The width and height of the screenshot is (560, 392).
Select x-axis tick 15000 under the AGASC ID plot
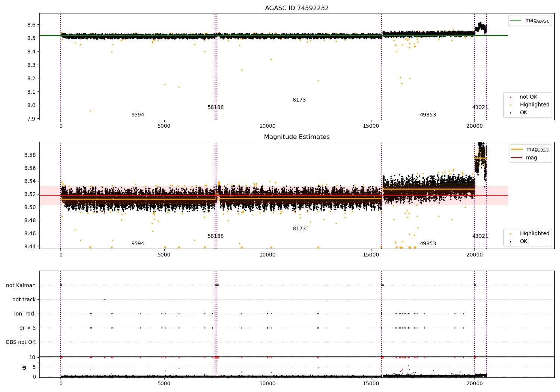371,126
